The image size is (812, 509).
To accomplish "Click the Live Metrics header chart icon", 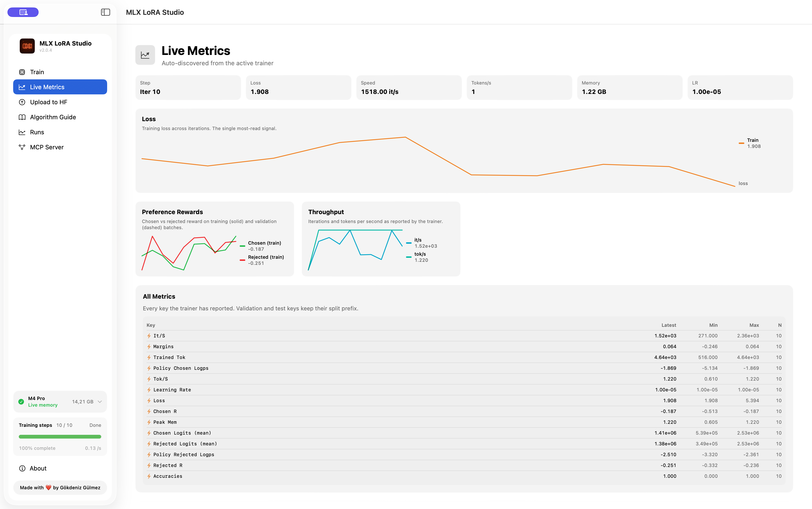I will tap(145, 55).
